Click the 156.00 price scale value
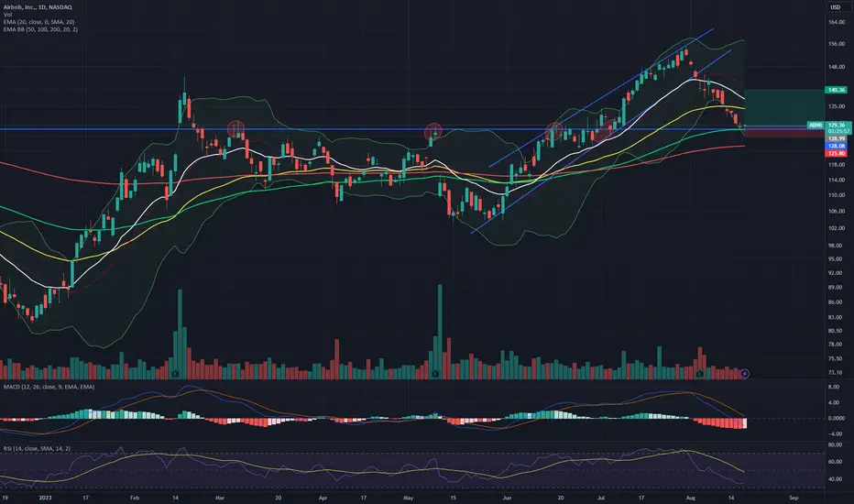 837,45
